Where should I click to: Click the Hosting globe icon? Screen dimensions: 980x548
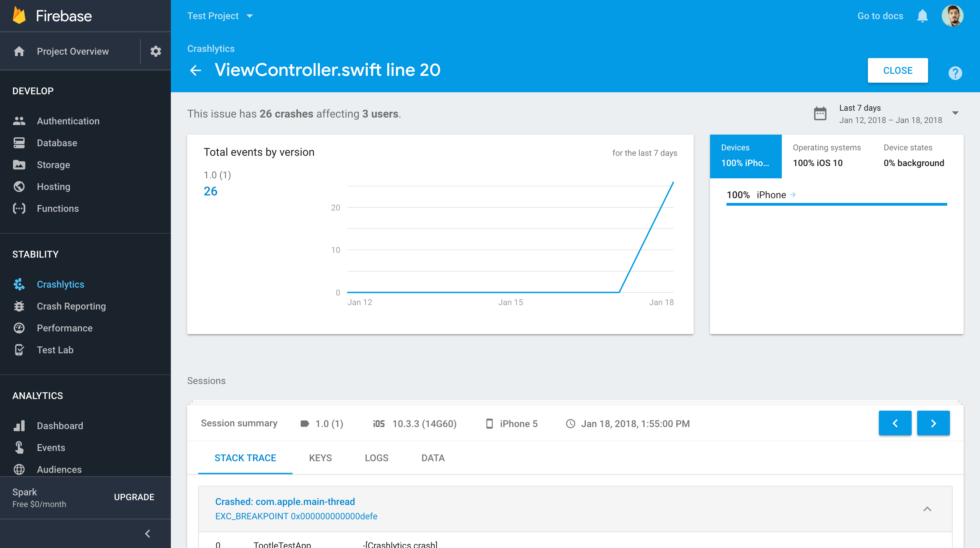(19, 186)
